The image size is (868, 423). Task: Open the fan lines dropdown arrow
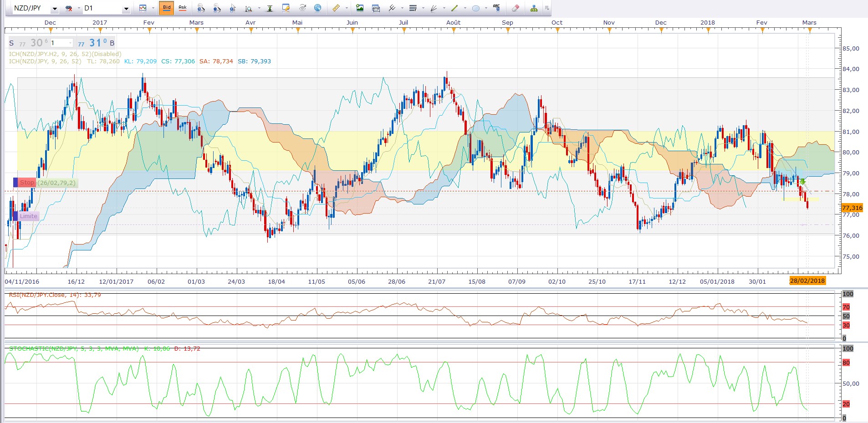pos(444,8)
